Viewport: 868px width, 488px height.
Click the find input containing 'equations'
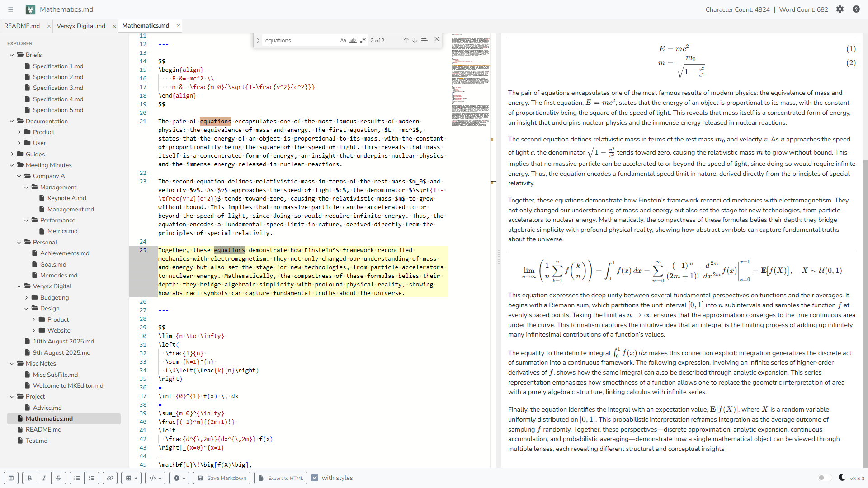tap(301, 41)
